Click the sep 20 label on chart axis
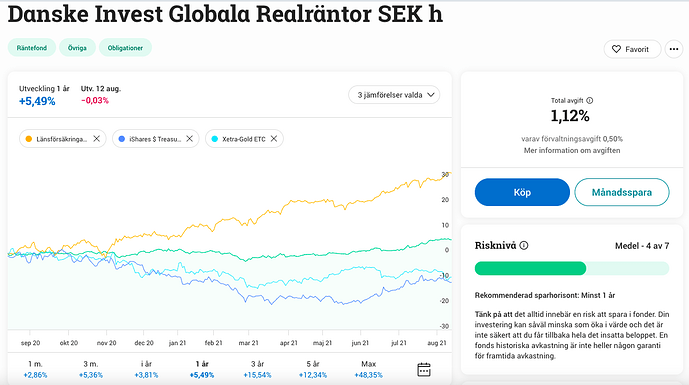Viewport: 689px width, 385px height. click(30, 343)
